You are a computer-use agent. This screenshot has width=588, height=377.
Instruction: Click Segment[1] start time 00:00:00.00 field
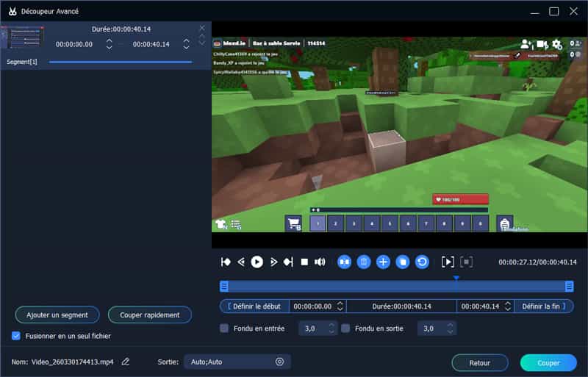(x=74, y=44)
